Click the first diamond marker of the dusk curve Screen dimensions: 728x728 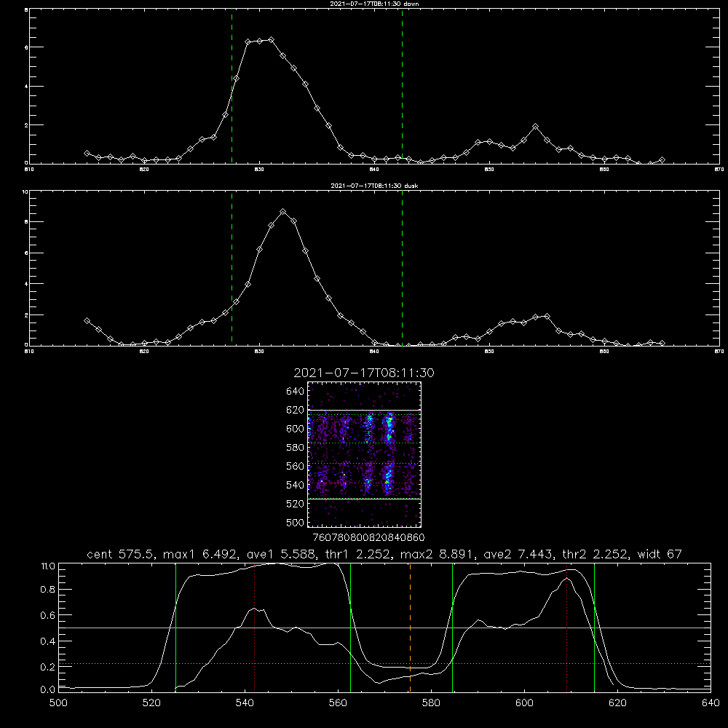[x=87, y=321]
